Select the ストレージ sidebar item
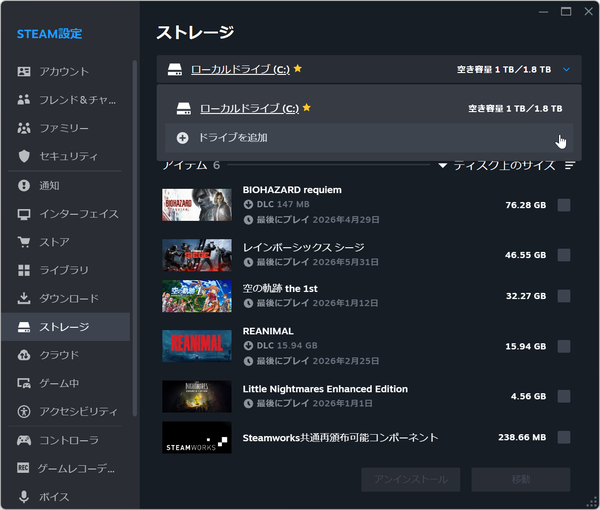This screenshot has width=600, height=510. point(66,327)
